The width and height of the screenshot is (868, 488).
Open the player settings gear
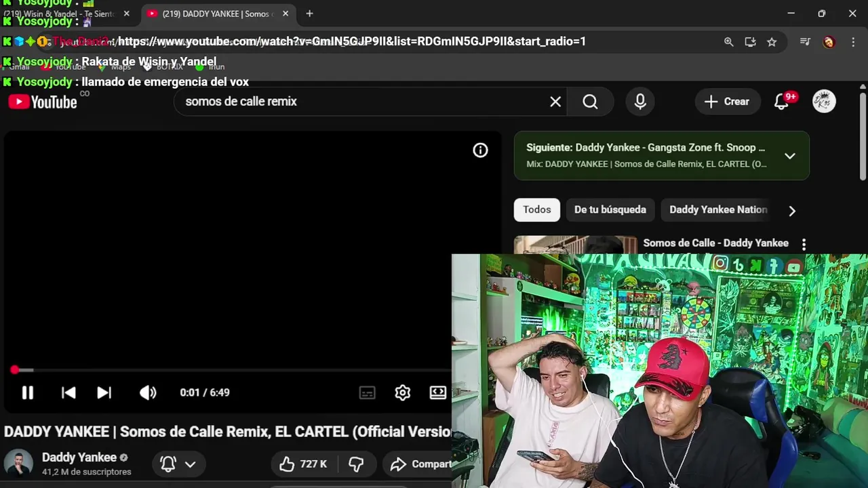click(x=403, y=392)
